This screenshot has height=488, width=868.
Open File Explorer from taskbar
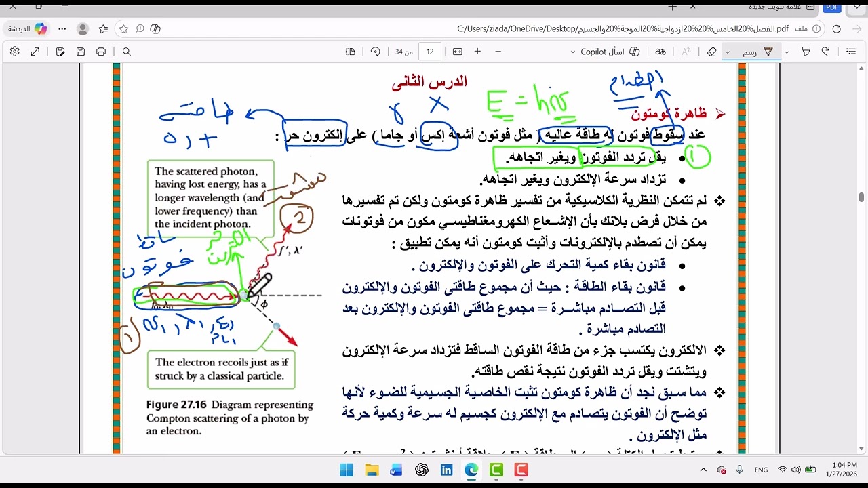coord(372,470)
